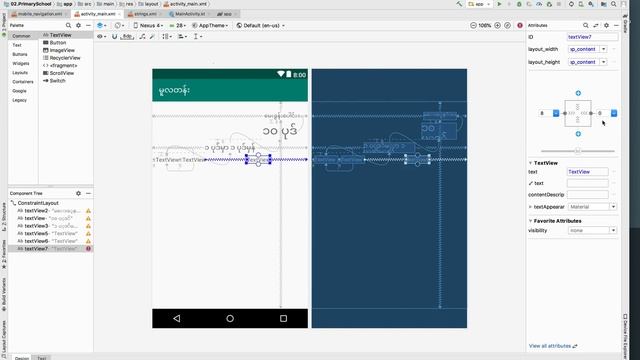Open the app run configuration dropdown
This screenshot has height=360, width=640.
(479, 4)
